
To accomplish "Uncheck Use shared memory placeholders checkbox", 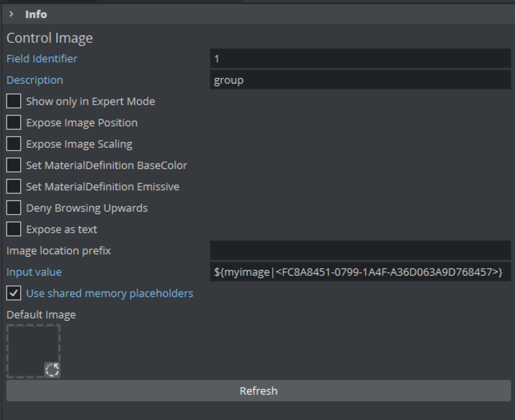I will tap(14, 293).
